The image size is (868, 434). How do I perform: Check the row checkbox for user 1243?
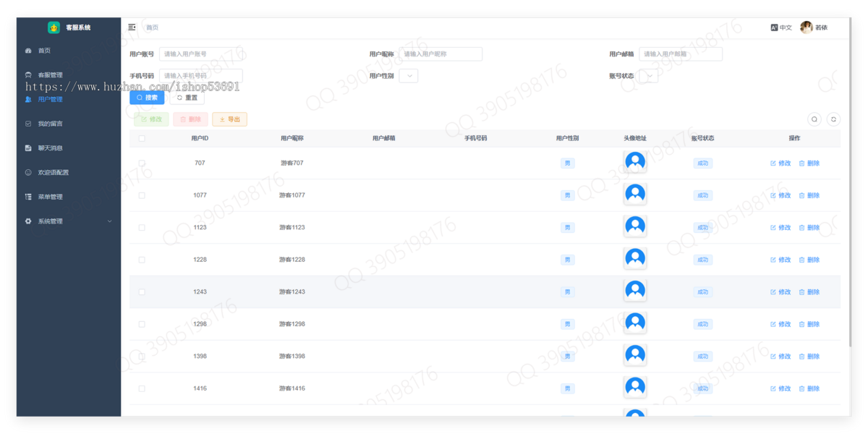[142, 292]
